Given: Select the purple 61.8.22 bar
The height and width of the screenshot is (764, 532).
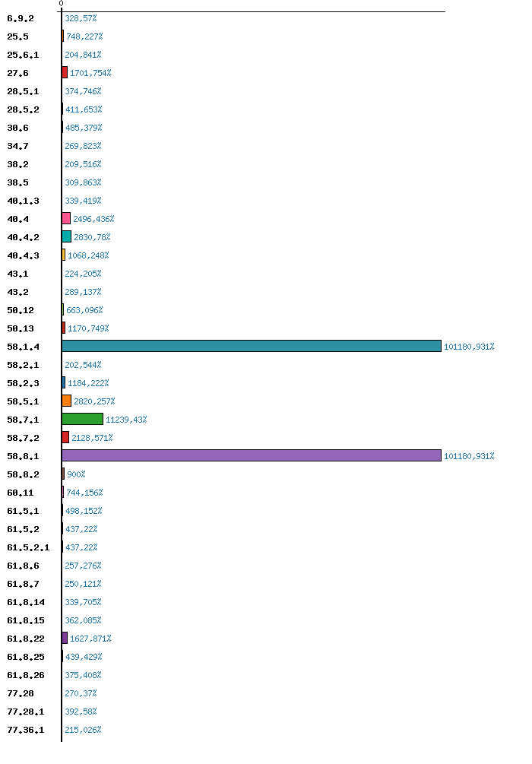Looking at the screenshot, I should click(65, 638).
